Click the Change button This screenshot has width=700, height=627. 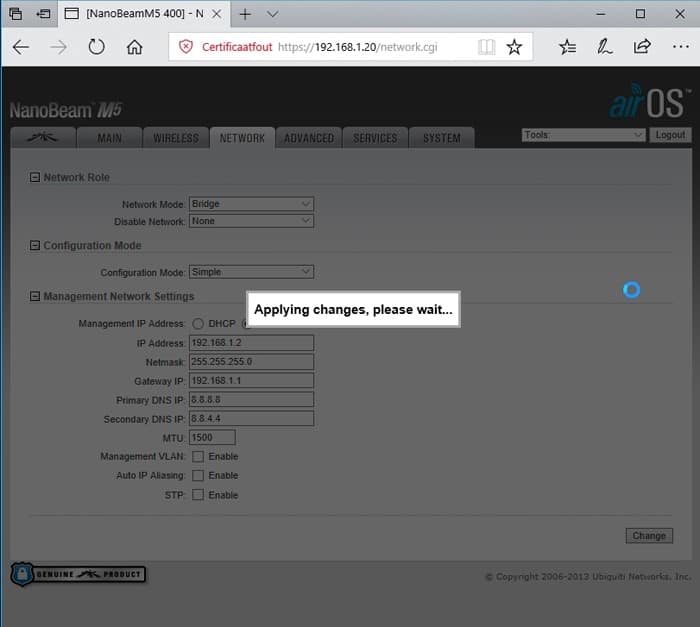click(x=649, y=535)
